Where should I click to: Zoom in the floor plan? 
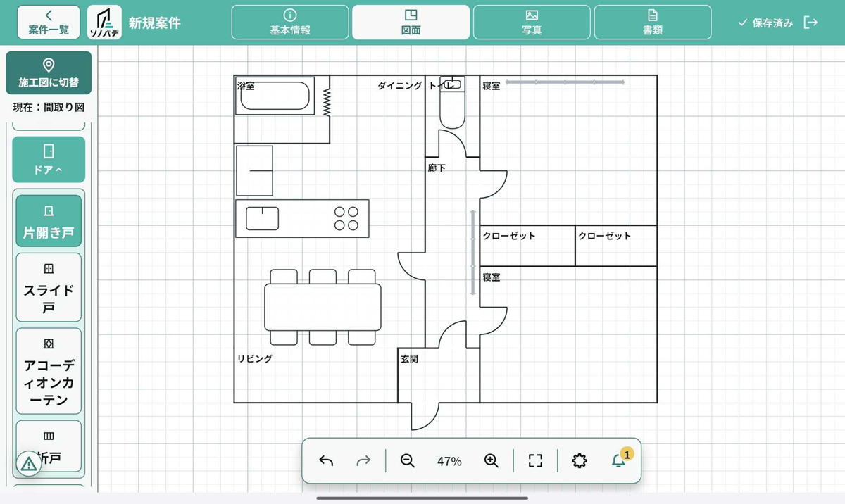(492, 461)
